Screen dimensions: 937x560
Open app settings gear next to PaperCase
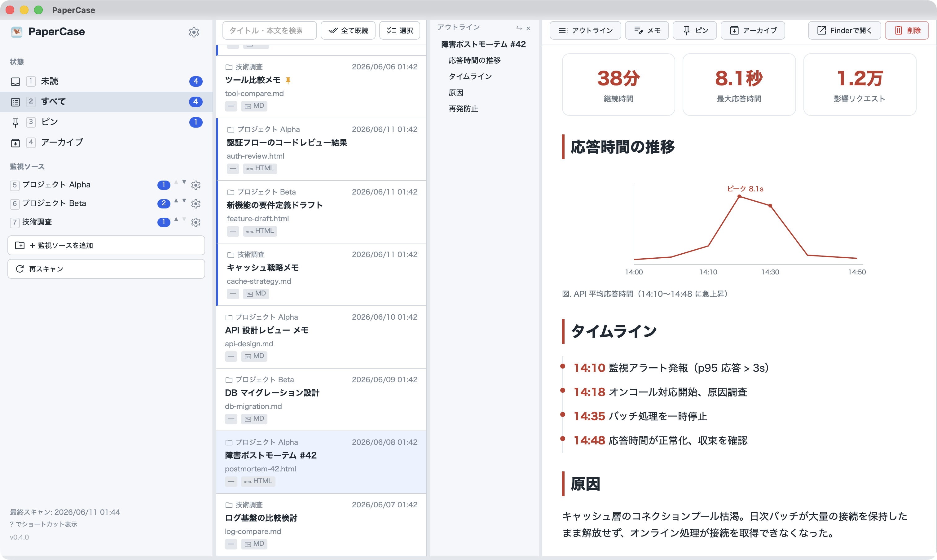tap(194, 32)
